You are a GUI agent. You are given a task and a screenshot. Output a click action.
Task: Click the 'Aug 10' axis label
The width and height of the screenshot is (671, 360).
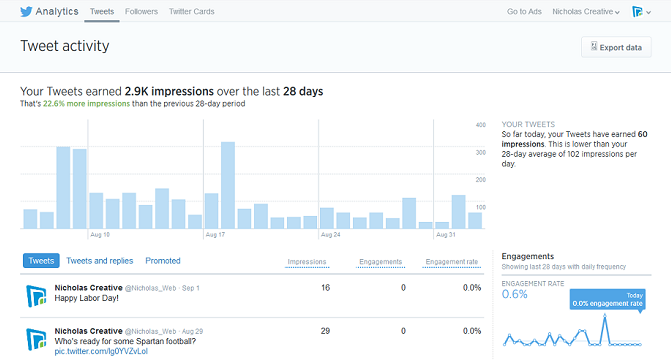(100, 235)
